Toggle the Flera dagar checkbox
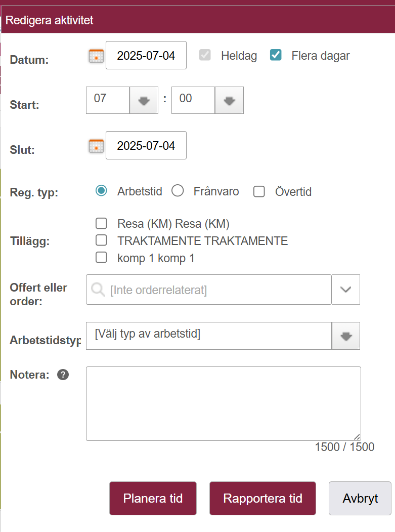Viewport: 395px width, 532px height. tap(276, 55)
